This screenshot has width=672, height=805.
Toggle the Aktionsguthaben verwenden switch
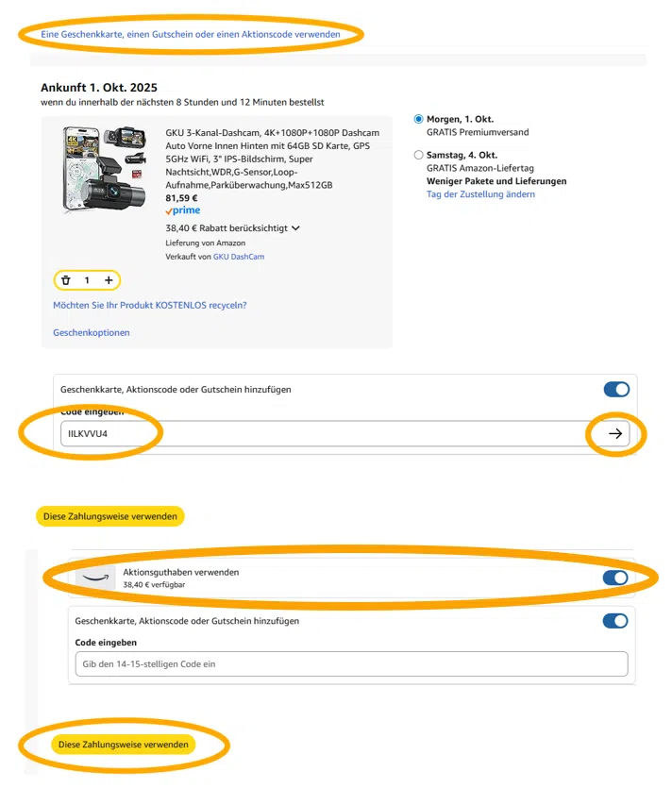click(614, 578)
